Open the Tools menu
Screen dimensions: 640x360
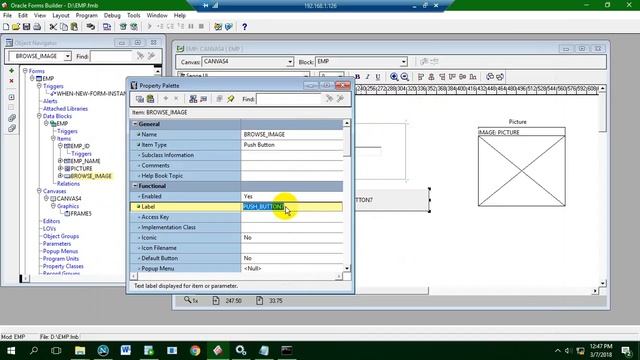click(x=133, y=16)
